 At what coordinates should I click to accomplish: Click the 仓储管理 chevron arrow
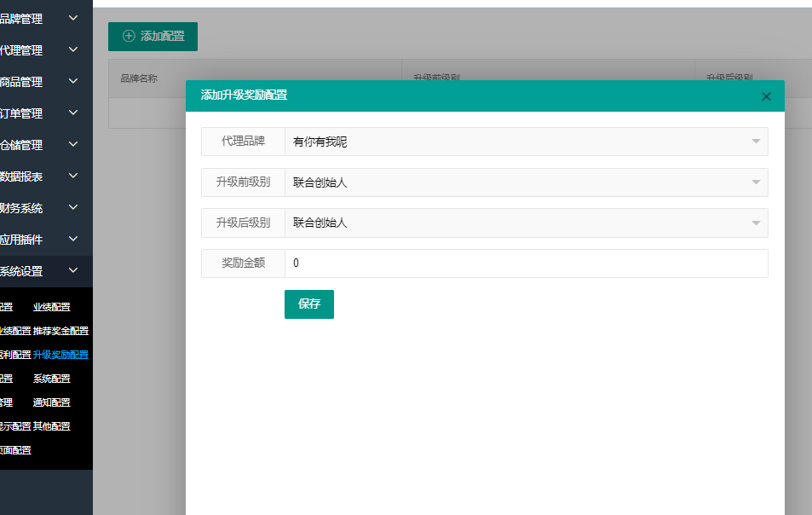pos(73,144)
